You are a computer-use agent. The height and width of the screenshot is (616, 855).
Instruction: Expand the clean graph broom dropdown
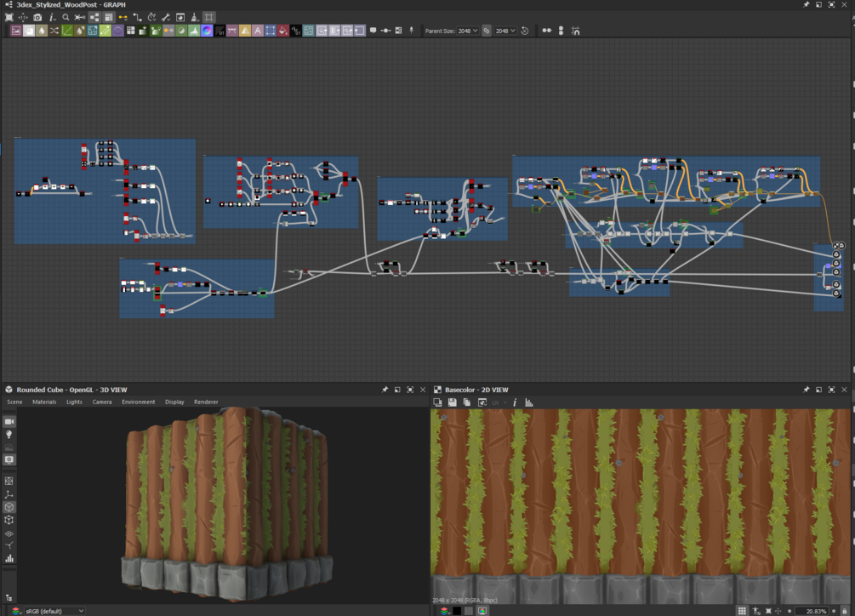click(194, 18)
